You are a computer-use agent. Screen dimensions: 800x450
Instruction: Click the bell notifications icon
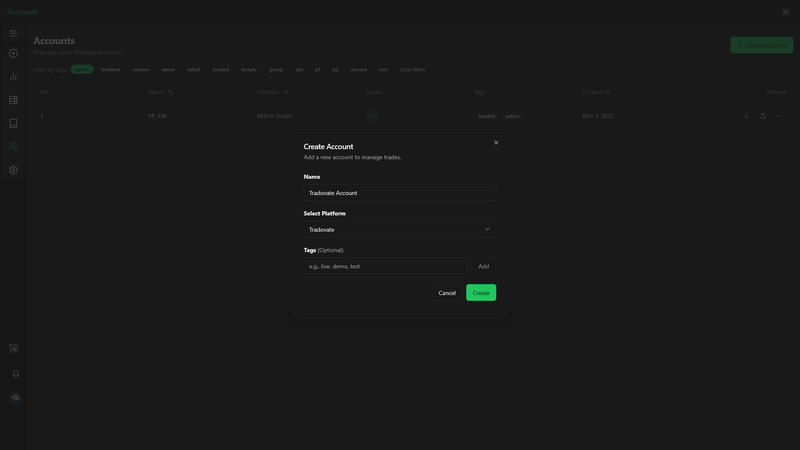(x=16, y=374)
